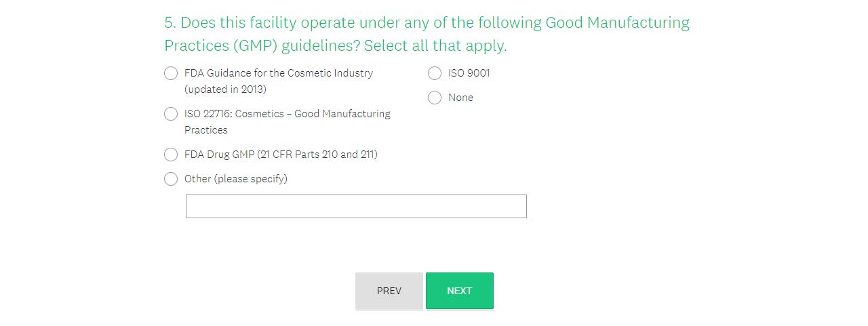Choose the ISO 22716 radio button
Viewport: 868px width, 326px height.
(x=171, y=114)
